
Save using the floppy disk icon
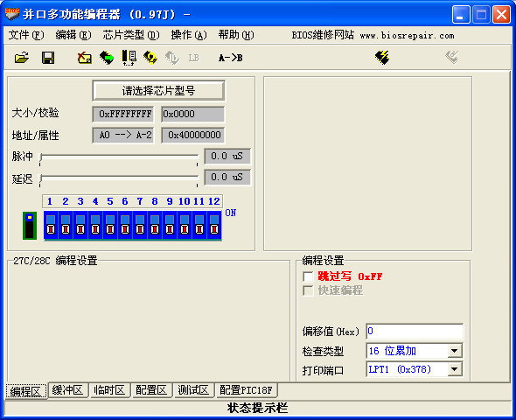(48, 58)
